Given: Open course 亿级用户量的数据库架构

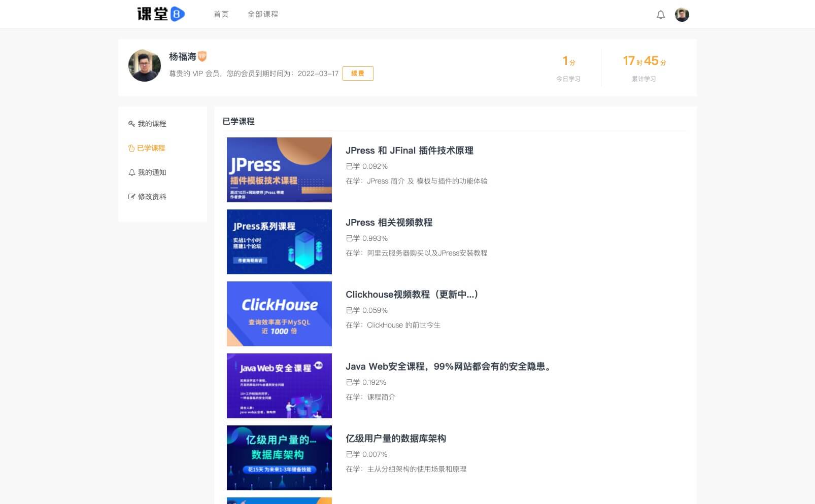Looking at the screenshot, I should tap(396, 439).
